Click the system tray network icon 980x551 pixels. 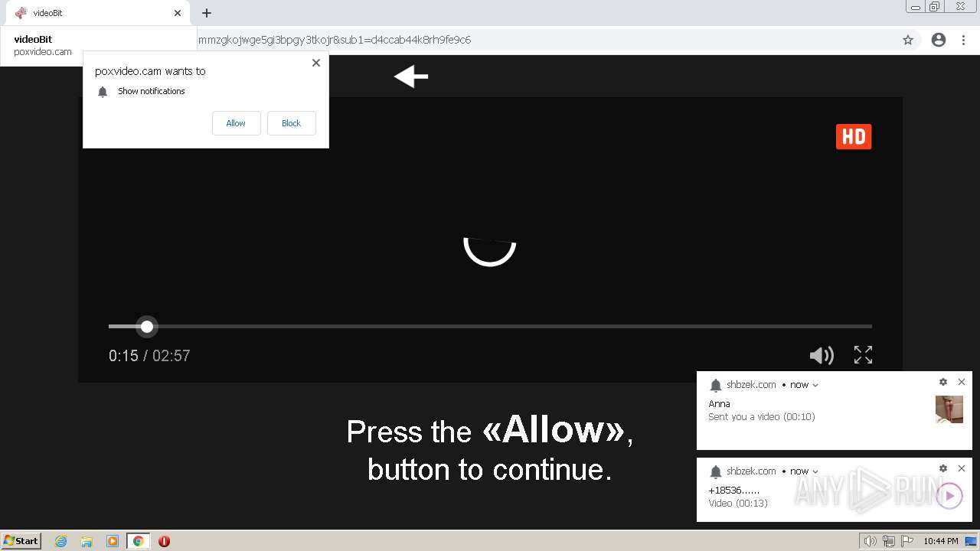click(889, 541)
